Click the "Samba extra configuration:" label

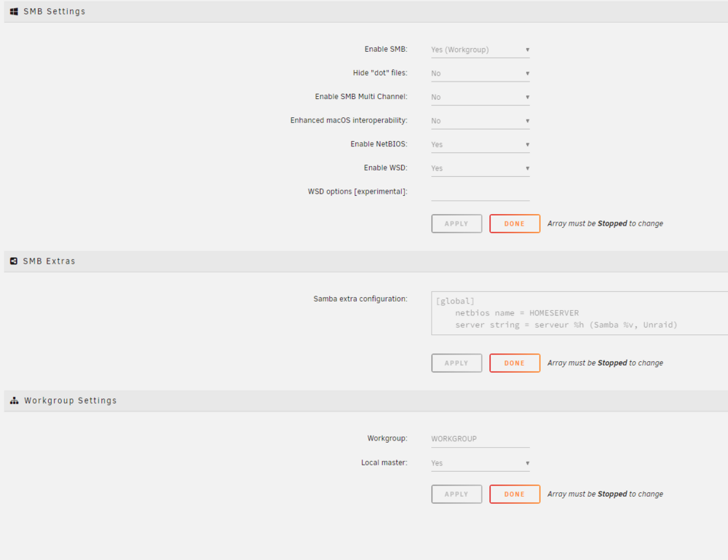[360, 299]
